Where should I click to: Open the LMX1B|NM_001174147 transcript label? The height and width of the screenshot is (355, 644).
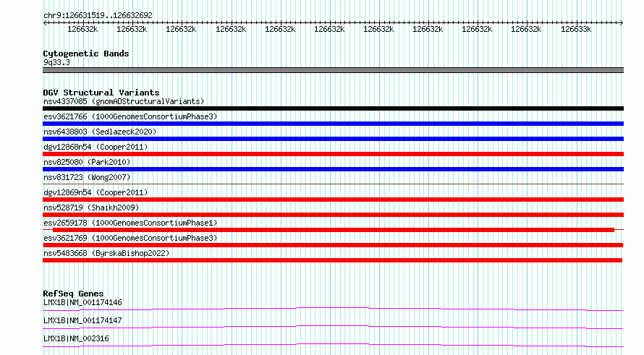point(82,320)
